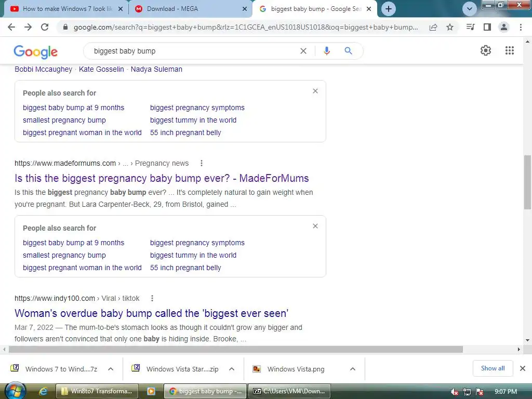Open Google settings gear

(x=486, y=50)
